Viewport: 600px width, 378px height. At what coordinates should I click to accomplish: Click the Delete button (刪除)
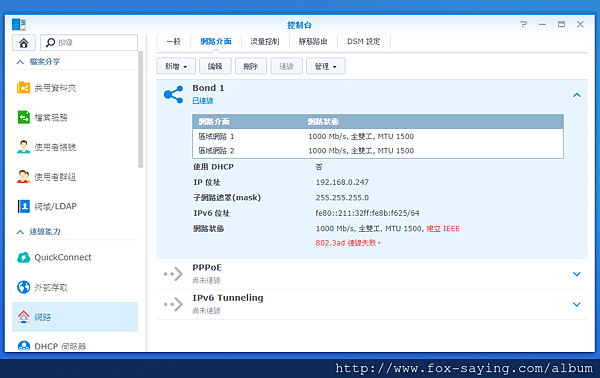click(x=251, y=66)
